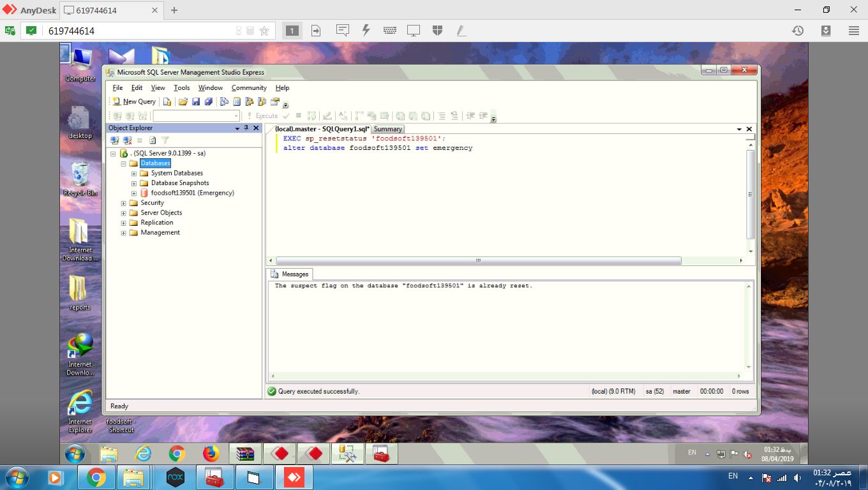Toggle the Object Explorer auto-hide pin

(x=246, y=128)
